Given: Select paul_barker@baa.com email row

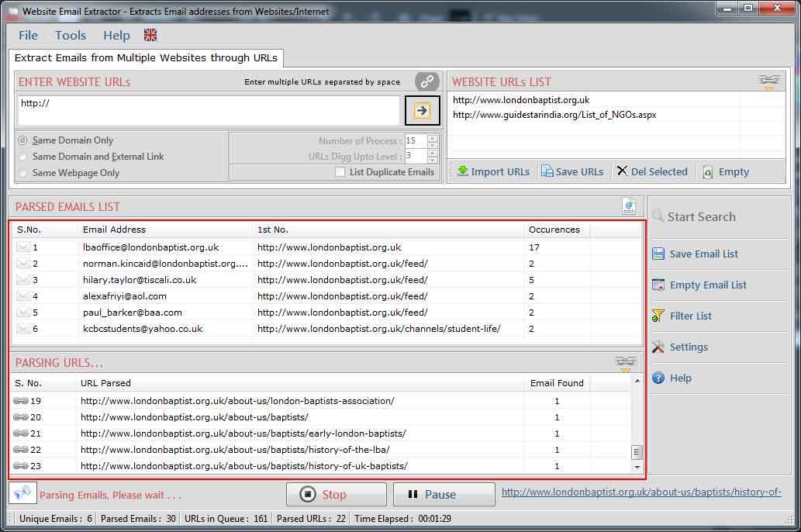Looking at the screenshot, I should pyautogui.click(x=327, y=313).
